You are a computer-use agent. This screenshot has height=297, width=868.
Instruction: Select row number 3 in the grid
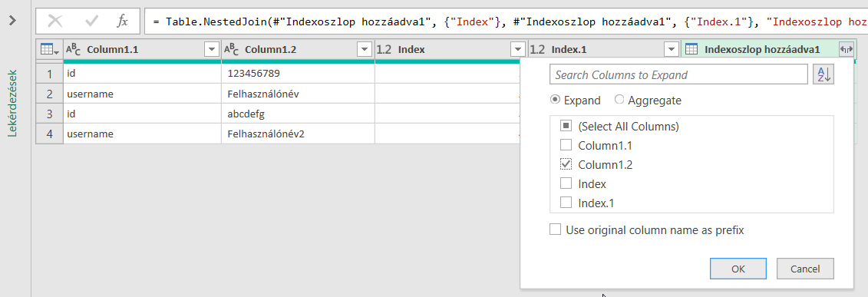50,114
